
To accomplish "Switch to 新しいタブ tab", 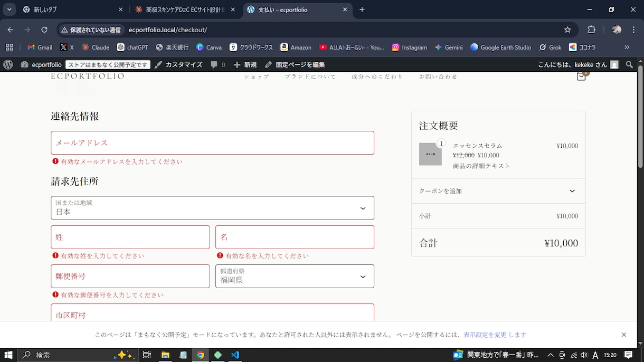I will pyautogui.click(x=73, y=9).
